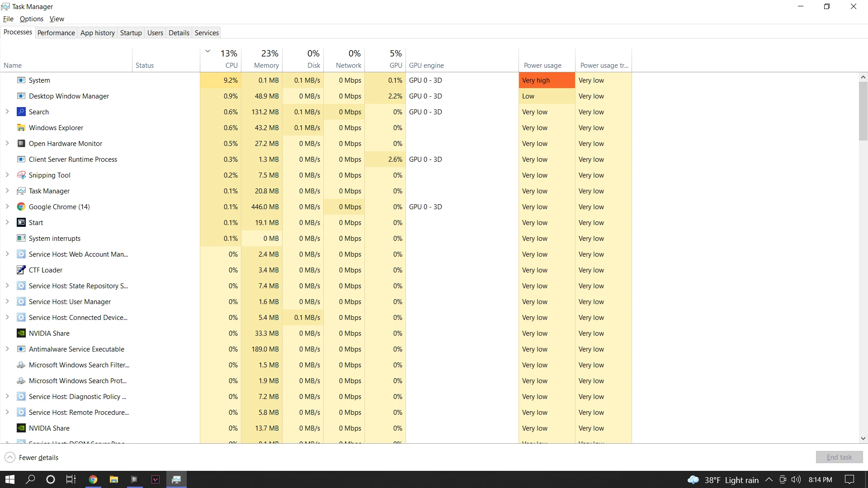Switch to the Performance tab
This screenshot has width=868, height=488.
(x=56, y=33)
